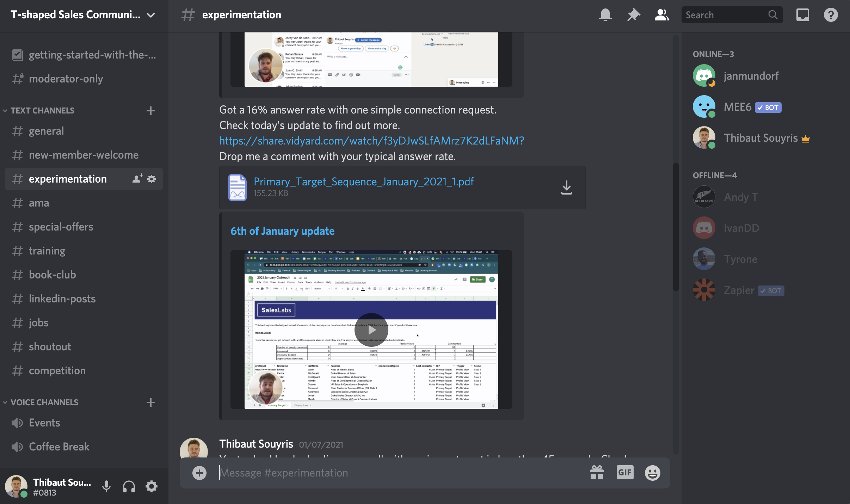The height and width of the screenshot is (504, 850).
Task: Click the inbox/inbox tray icon
Action: [802, 14]
